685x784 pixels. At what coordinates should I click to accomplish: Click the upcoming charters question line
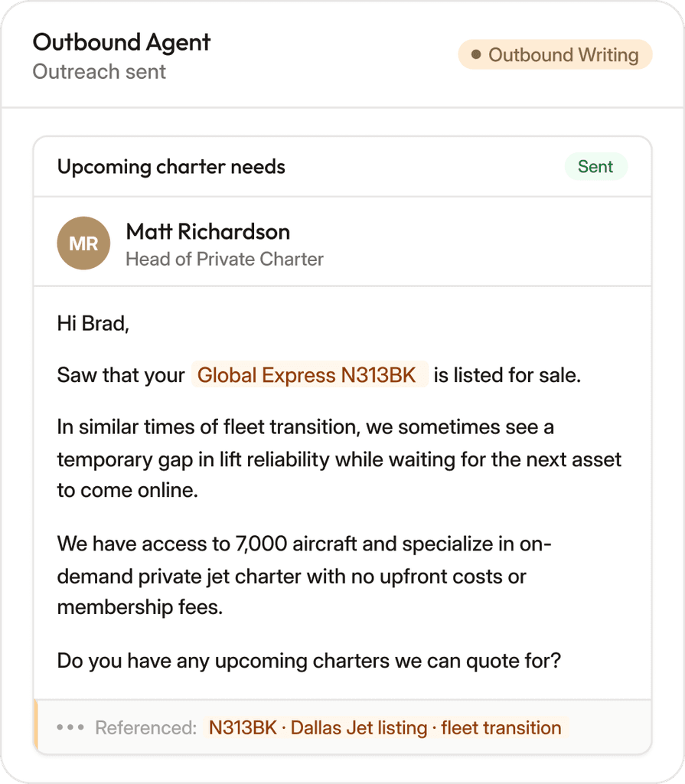[309, 661]
